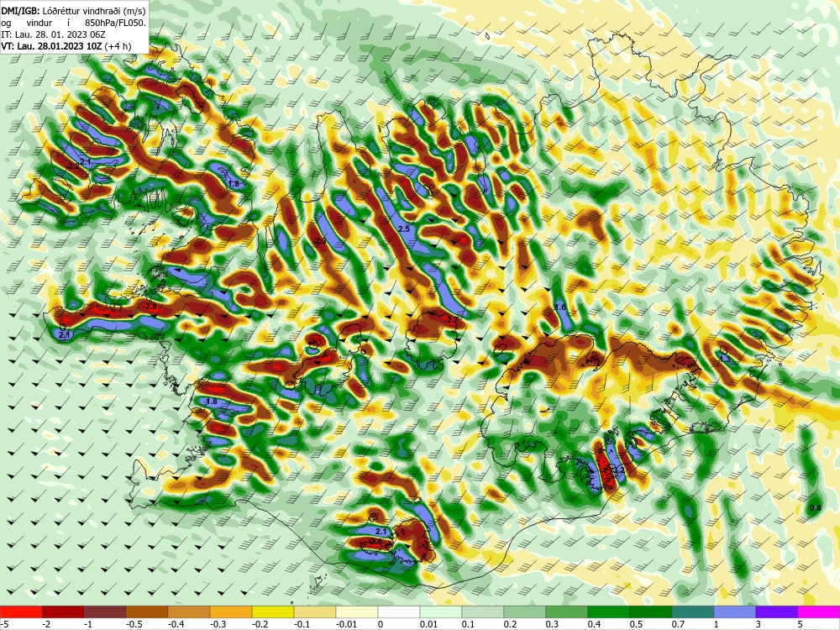
Task: Click the white swatch between 0 and 0.01
Action: coord(398,612)
